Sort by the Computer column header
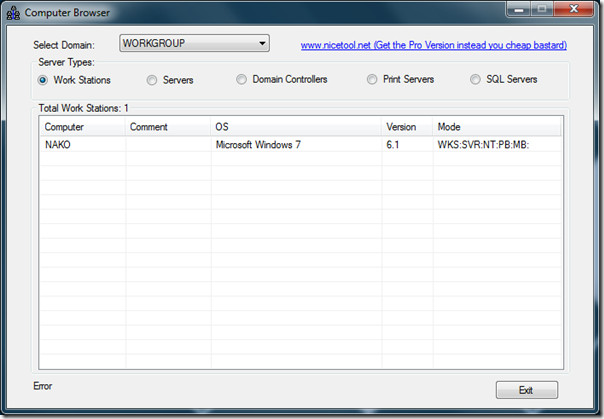 pos(82,127)
